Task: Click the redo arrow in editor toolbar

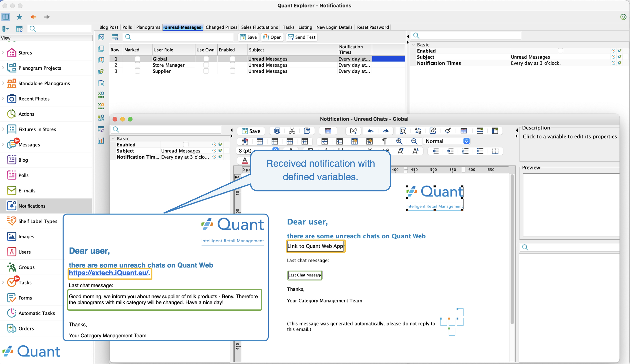Action: point(385,131)
